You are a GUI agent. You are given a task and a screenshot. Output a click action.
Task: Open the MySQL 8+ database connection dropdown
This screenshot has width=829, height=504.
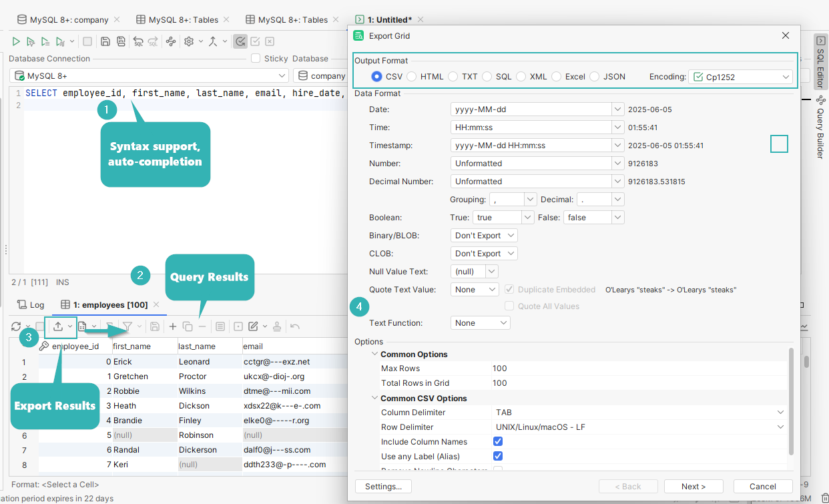tap(149, 76)
